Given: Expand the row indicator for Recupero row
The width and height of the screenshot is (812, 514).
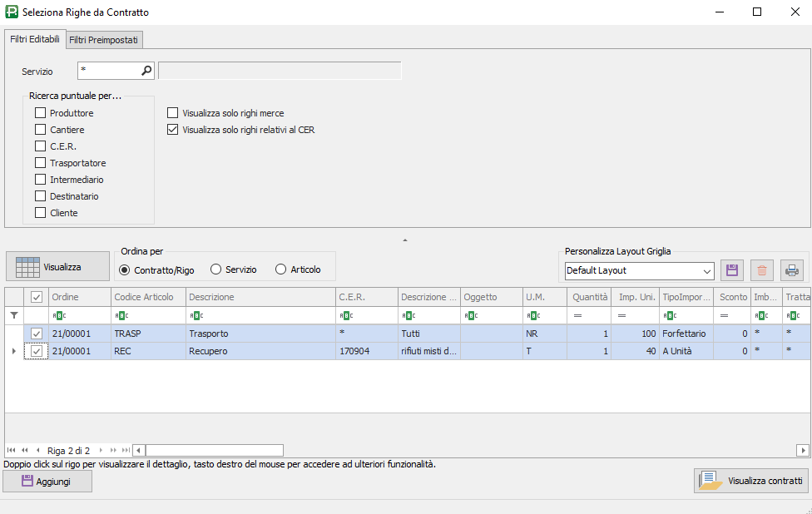Looking at the screenshot, I should (12, 351).
